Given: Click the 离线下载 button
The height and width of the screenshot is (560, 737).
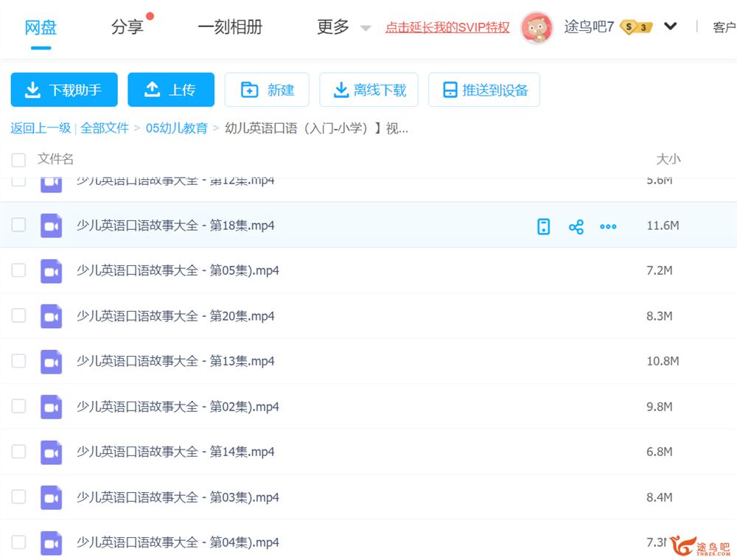Looking at the screenshot, I should (369, 89).
